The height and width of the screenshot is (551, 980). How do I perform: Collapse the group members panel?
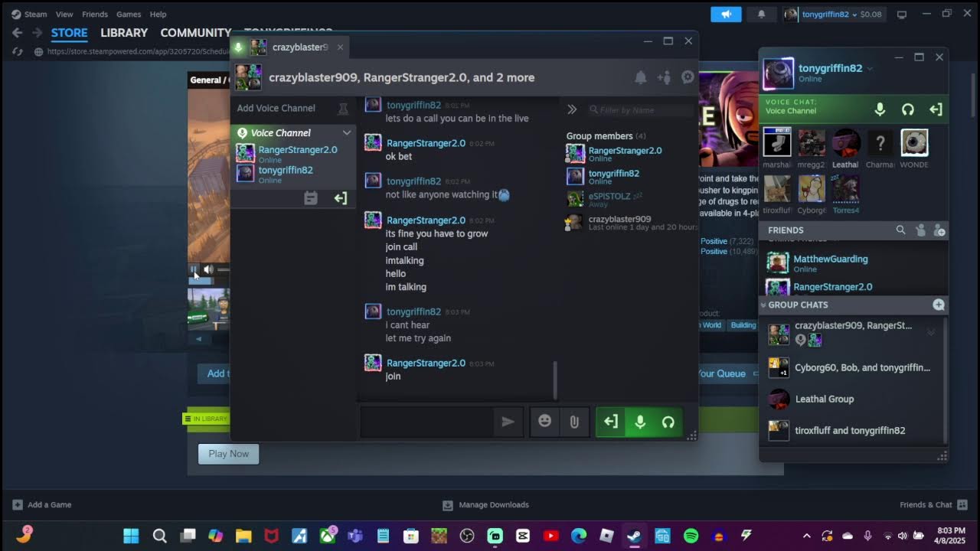point(572,109)
